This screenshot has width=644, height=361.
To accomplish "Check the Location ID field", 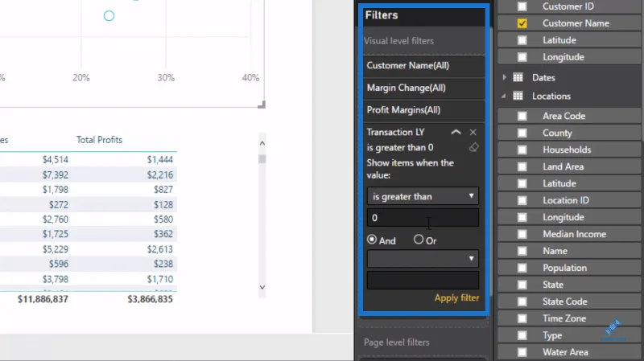I will (522, 200).
